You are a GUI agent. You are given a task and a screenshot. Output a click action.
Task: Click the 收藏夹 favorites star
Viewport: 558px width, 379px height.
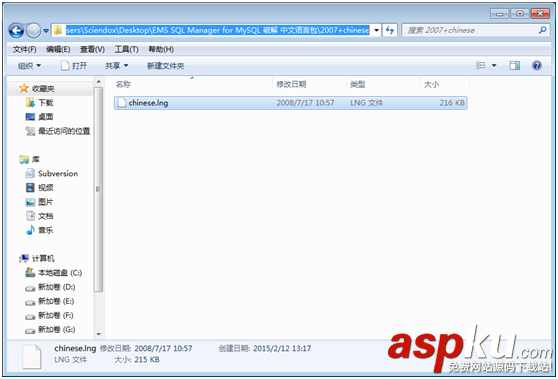[x=24, y=88]
